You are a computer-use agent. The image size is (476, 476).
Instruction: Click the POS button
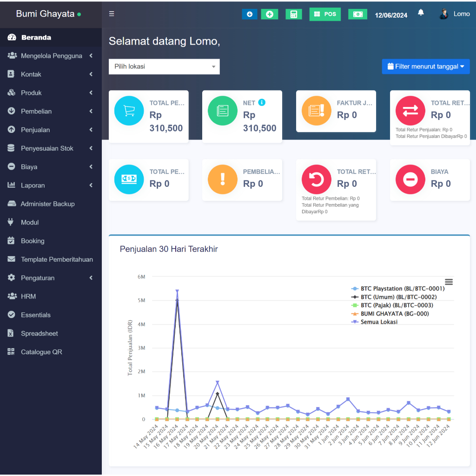pos(325,14)
